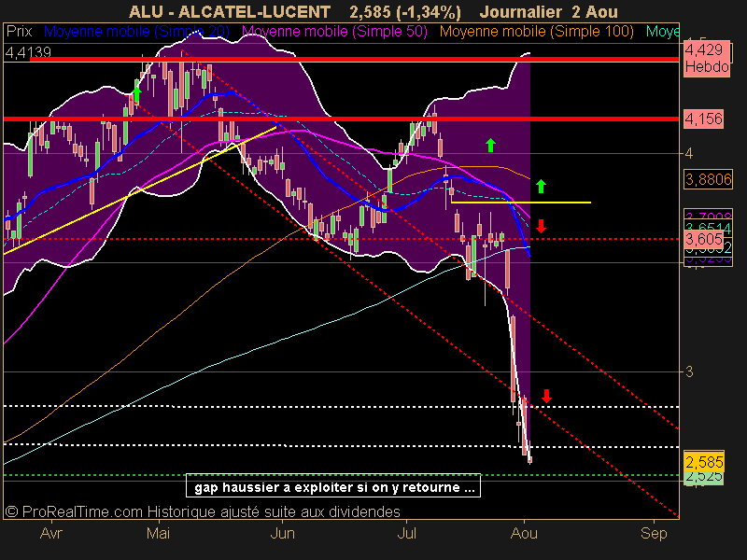Screen dimensions: 747x560
Task: Click the truncated teal 'Moye' legend label
Action: tap(662, 32)
